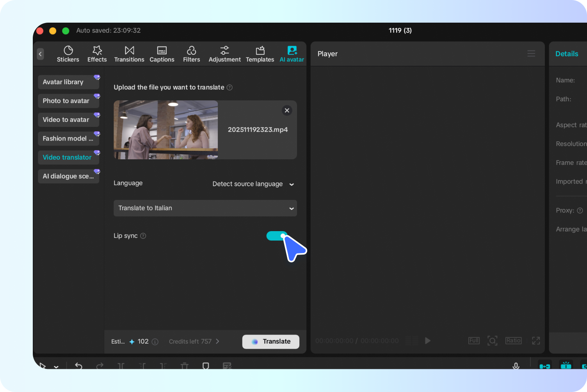
Task: Disable the Lip sync toggle
Action: (276, 236)
